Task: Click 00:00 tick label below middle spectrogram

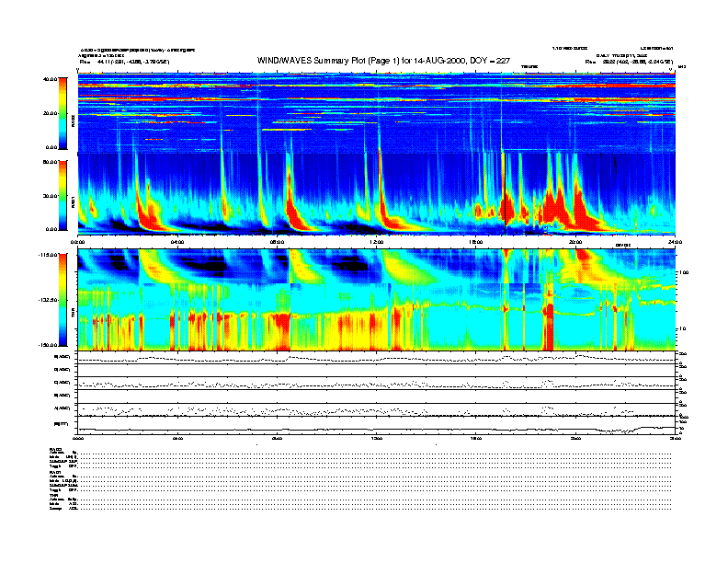Action: (79, 241)
